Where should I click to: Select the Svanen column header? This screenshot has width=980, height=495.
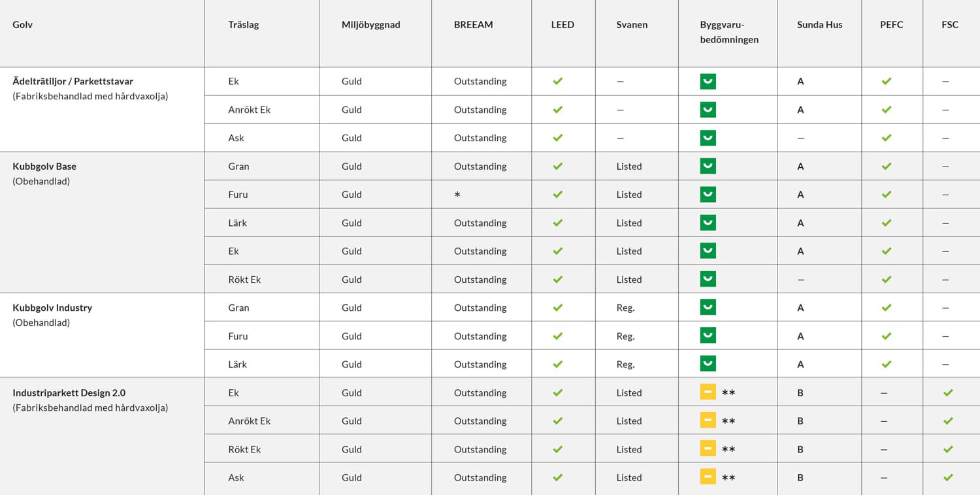click(x=632, y=25)
